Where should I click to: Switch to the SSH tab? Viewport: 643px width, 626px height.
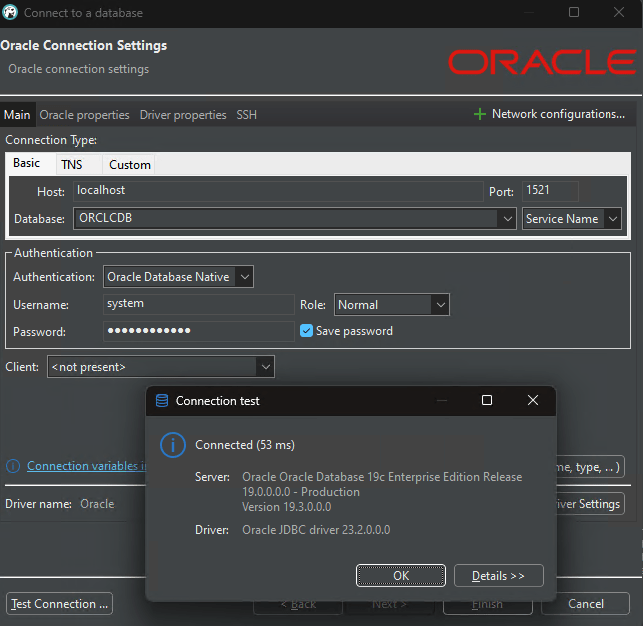(246, 115)
